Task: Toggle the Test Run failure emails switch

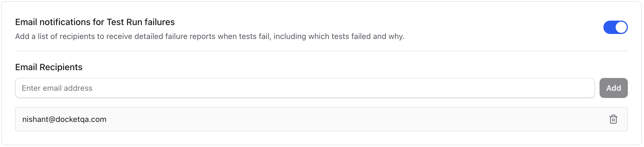Action: (x=615, y=27)
